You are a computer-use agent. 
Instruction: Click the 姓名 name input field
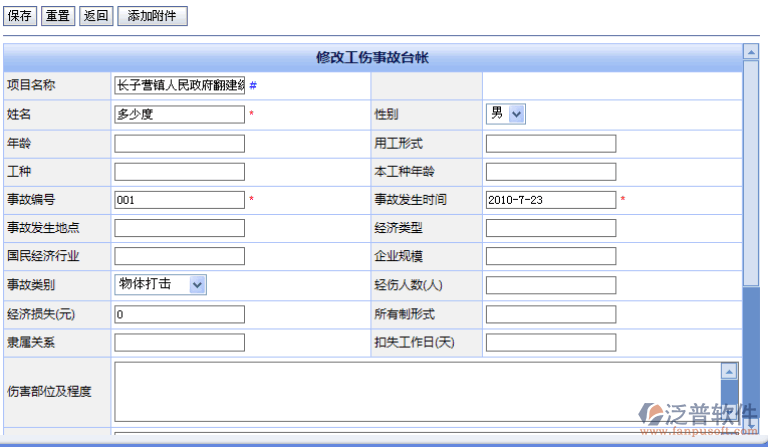tap(180, 114)
